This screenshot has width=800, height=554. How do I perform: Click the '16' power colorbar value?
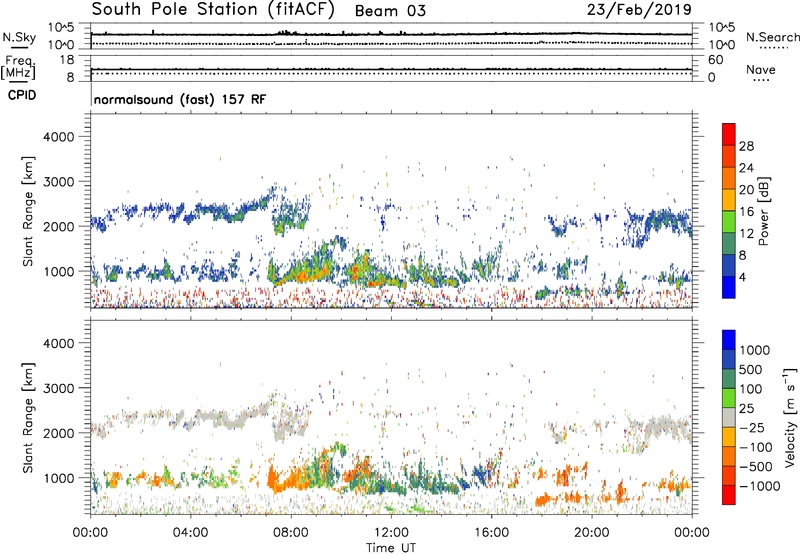pyautogui.click(x=746, y=212)
